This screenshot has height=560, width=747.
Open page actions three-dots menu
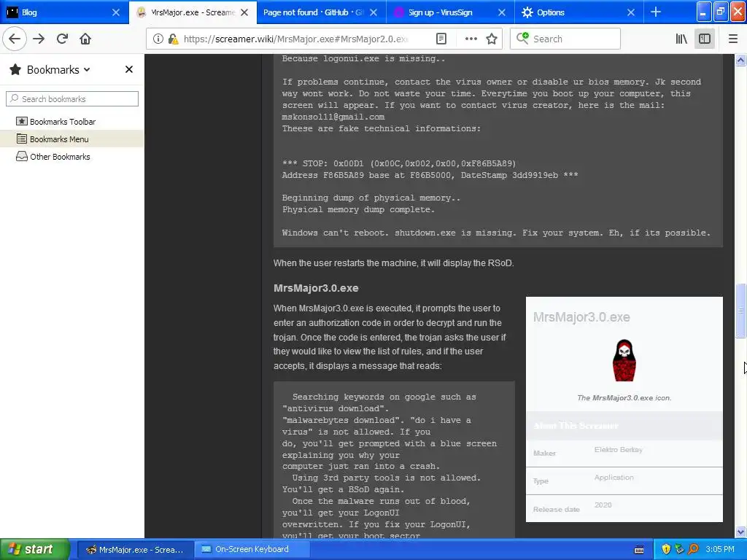(471, 39)
